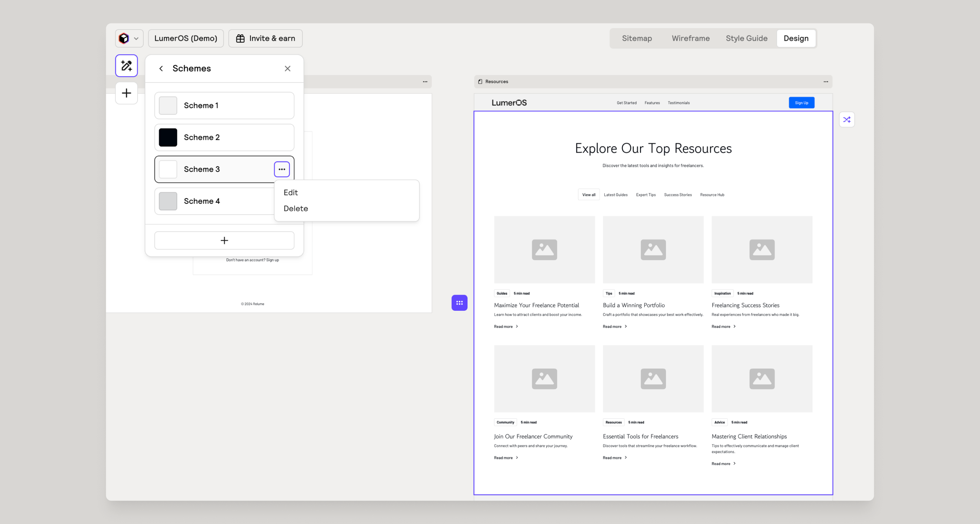Switch to the Style Guide tab
This screenshot has height=524, width=980.
(746, 39)
